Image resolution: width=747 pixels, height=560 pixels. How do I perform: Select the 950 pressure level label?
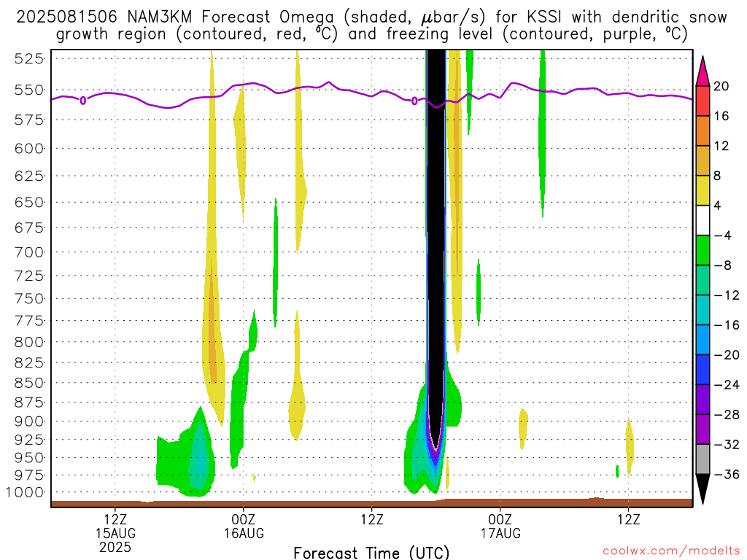28,458
